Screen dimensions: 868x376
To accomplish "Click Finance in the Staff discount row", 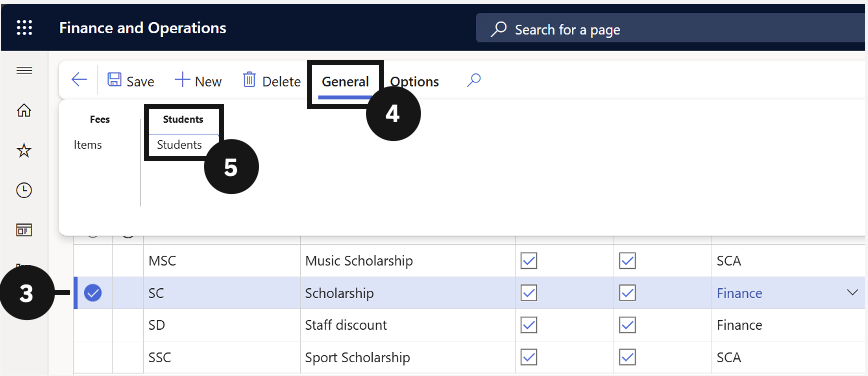I will (739, 325).
